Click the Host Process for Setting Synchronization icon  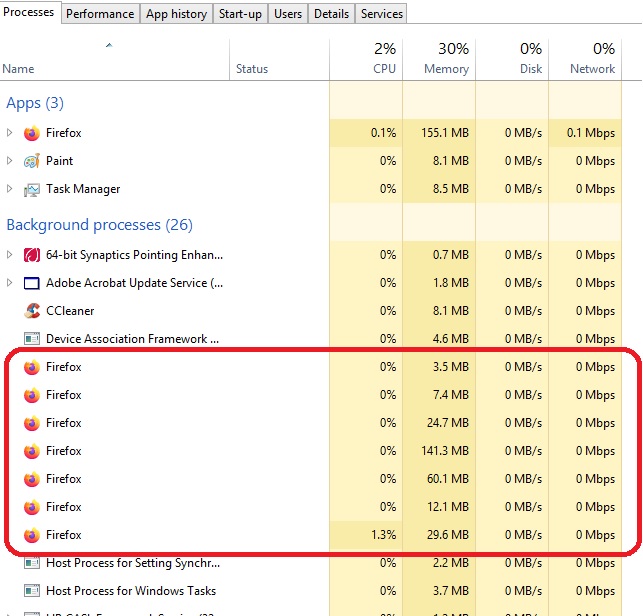tap(32, 563)
